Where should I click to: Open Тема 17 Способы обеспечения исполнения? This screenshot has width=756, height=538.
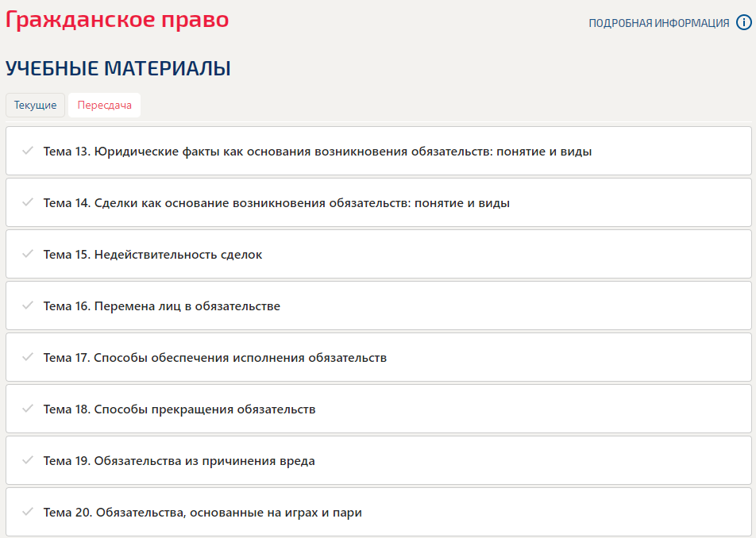pos(214,357)
